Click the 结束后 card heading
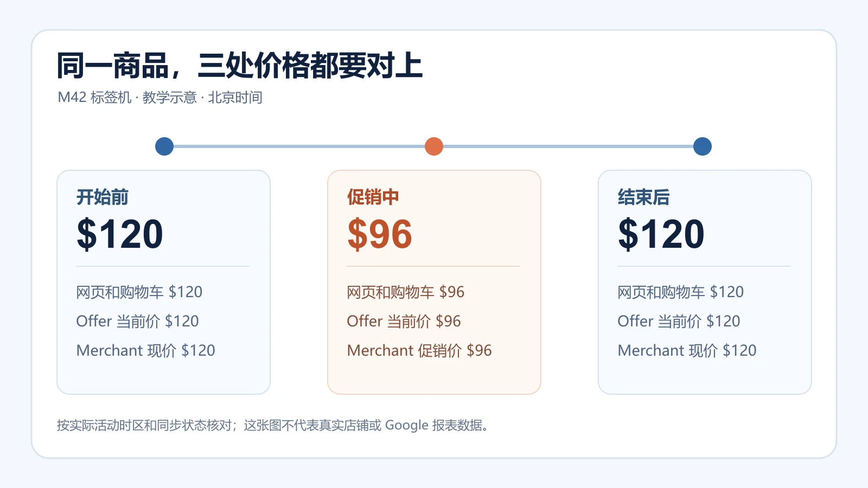This screenshot has width=868, height=488. pyautogui.click(x=644, y=197)
